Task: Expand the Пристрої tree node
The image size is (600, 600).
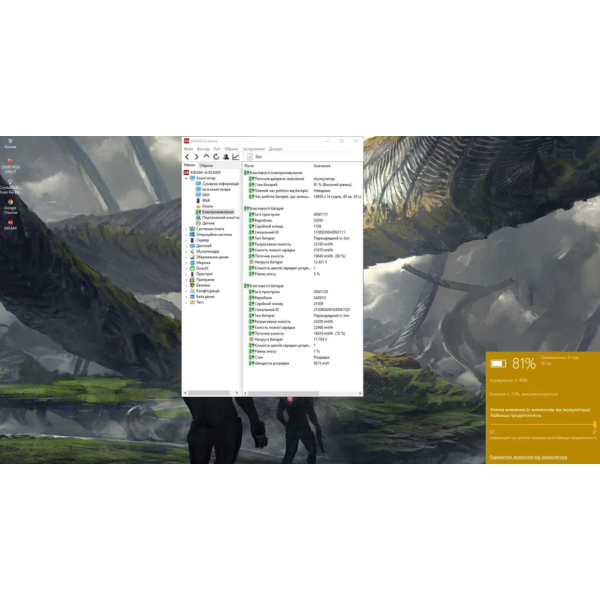Action: pyautogui.click(x=186, y=274)
